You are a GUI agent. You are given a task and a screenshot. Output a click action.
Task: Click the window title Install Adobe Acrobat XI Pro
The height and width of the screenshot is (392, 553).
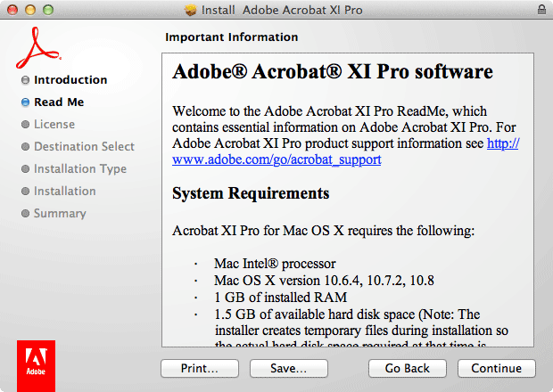point(282,10)
